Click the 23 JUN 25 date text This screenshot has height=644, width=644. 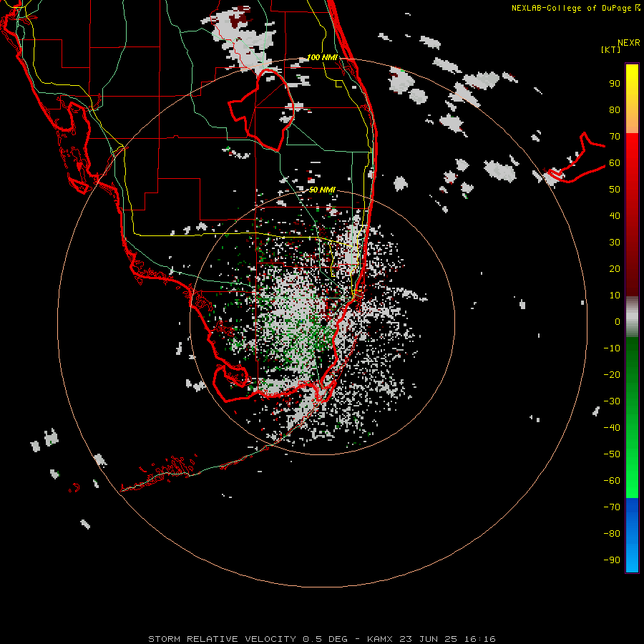click(429, 639)
